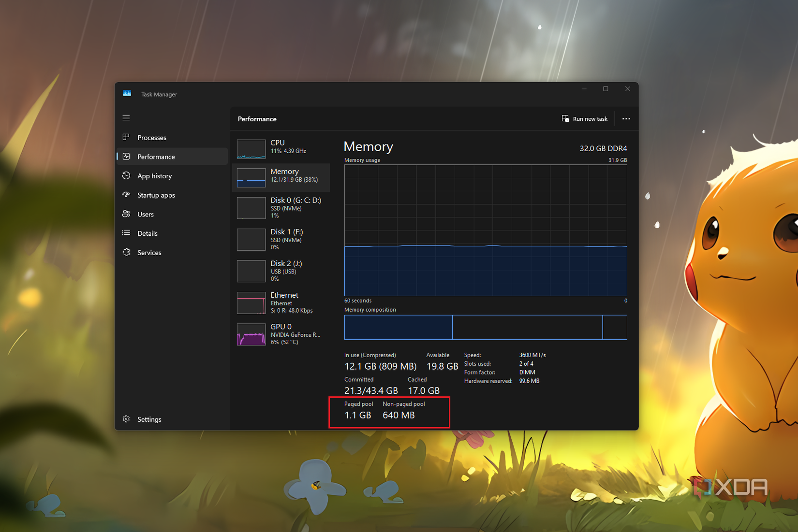The height and width of the screenshot is (532, 798).
Task: Open the hamburger navigation menu
Action: pos(126,118)
